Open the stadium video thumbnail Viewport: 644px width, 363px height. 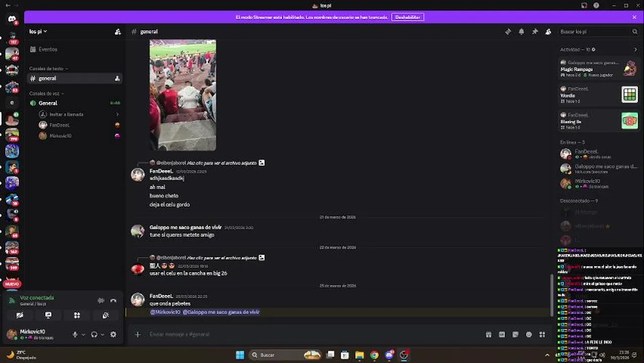[183, 95]
